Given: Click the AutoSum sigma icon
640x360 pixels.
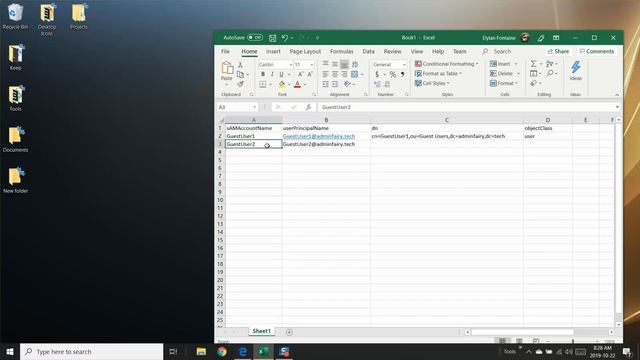Looking at the screenshot, I should click(533, 64).
